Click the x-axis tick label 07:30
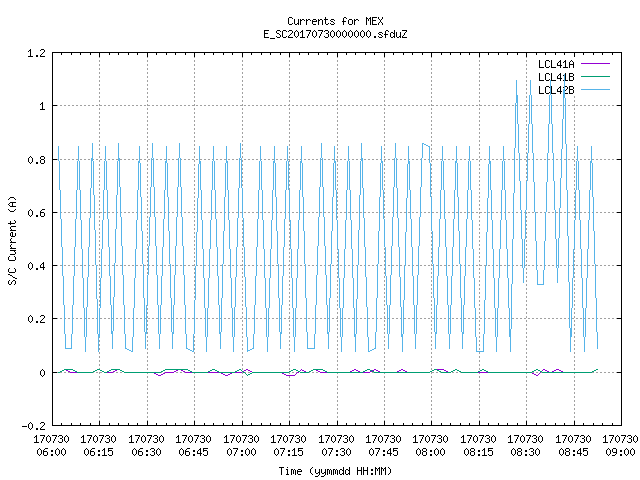Viewport: 640px width, 480px height. tap(336, 452)
